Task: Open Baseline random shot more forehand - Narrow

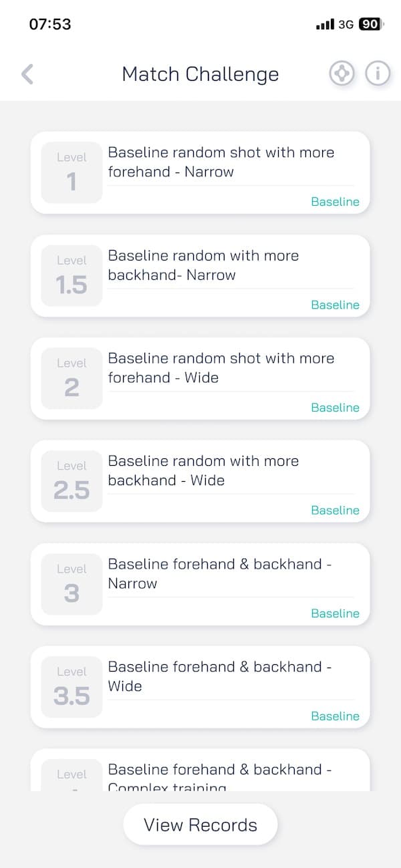Action: pyautogui.click(x=221, y=162)
